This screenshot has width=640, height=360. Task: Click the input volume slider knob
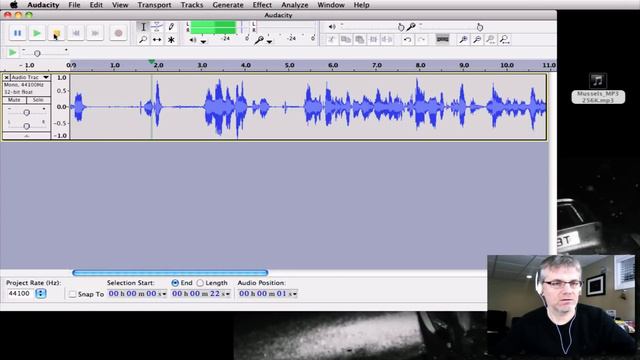[480, 27]
